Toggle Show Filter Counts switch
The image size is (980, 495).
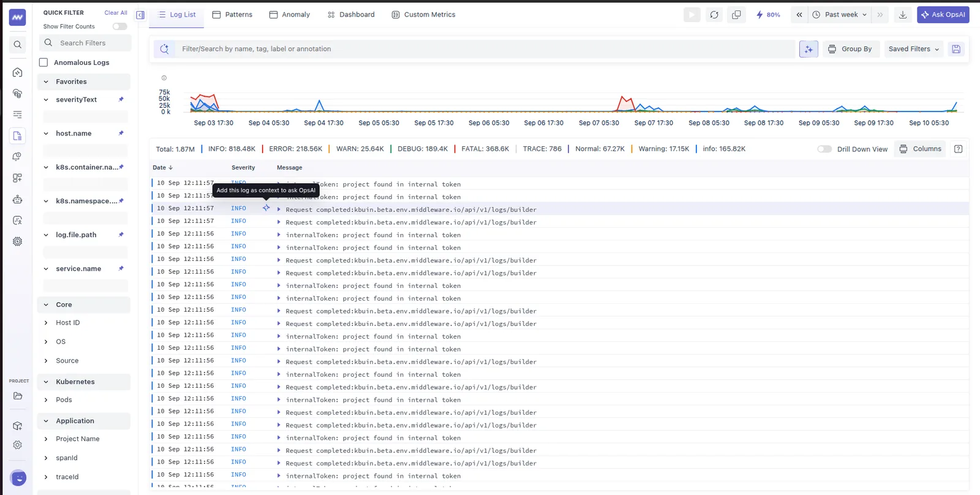pyautogui.click(x=120, y=26)
